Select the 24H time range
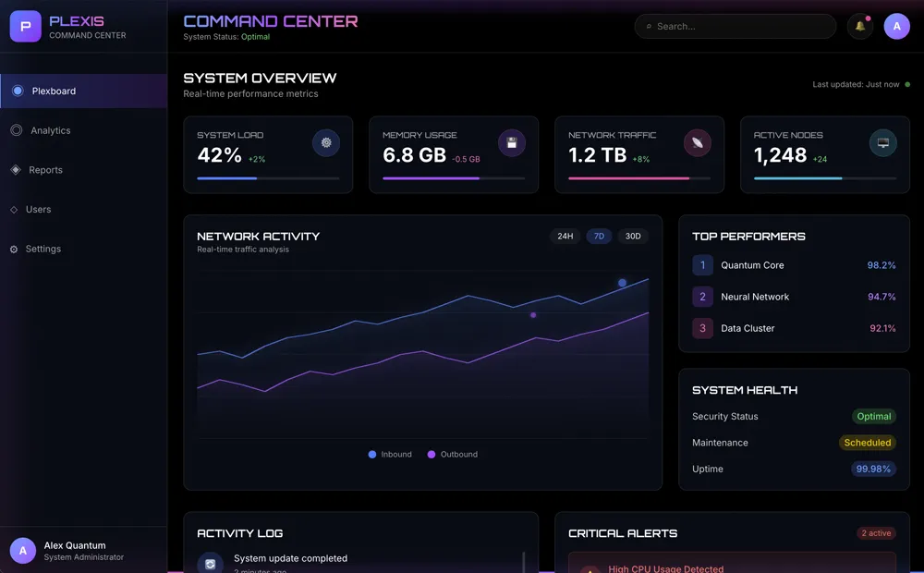This screenshot has width=924, height=573. tap(565, 237)
